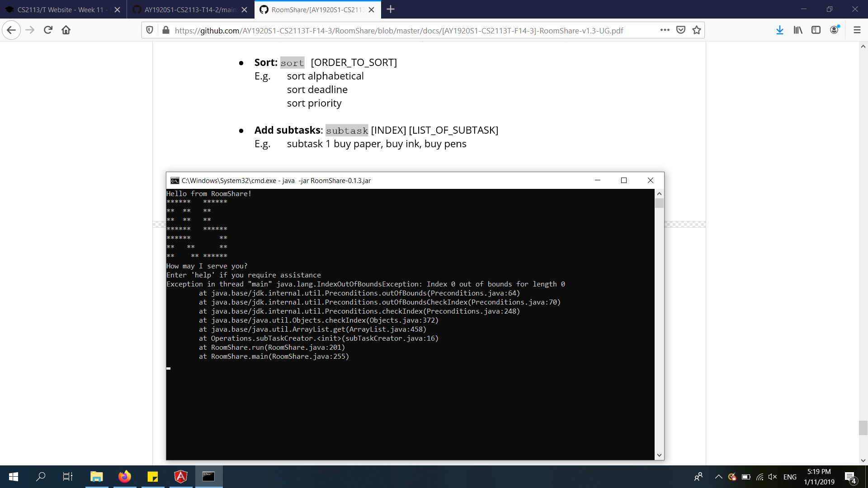868x488 pixels.
Task: Open File Explorer from taskbar
Action: click(x=97, y=477)
